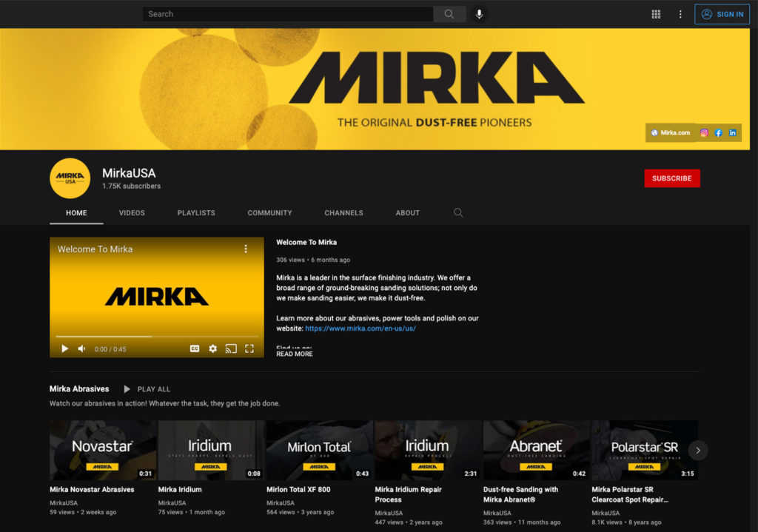Open the Facebook icon in banner
Image resolution: width=758 pixels, height=532 pixels.
(x=718, y=133)
